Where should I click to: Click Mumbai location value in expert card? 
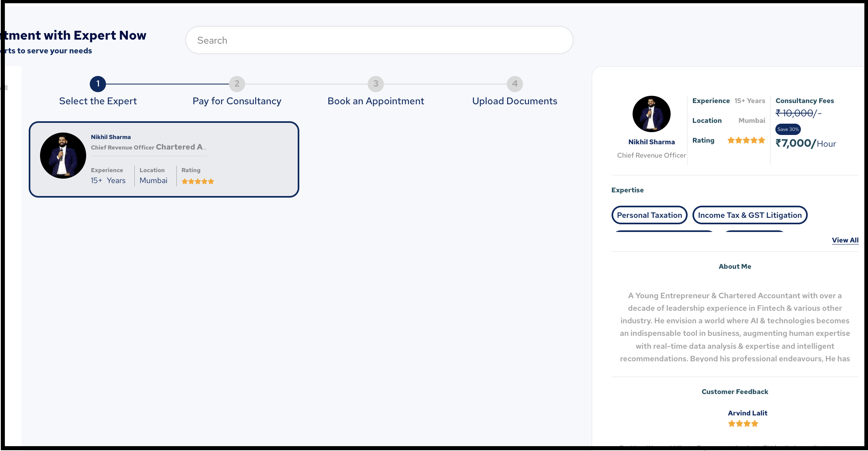153,181
